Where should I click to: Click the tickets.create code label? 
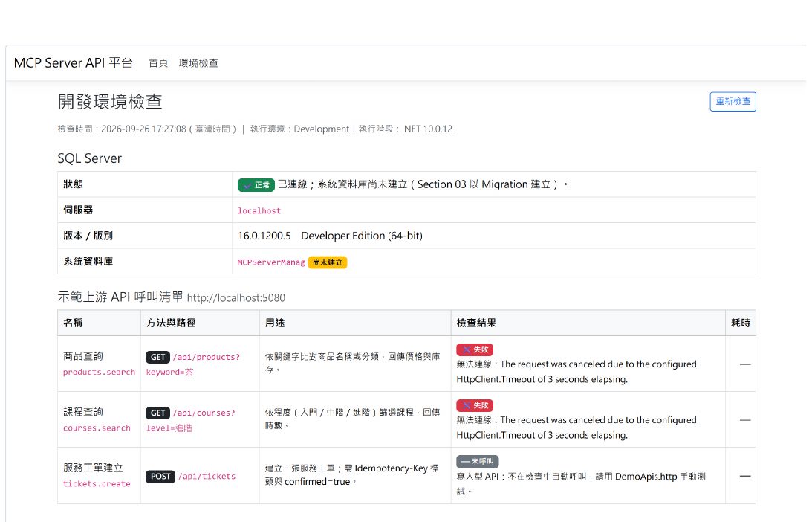click(x=97, y=484)
